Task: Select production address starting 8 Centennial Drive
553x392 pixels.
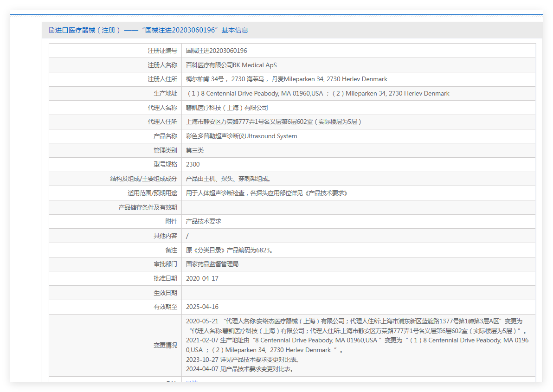Action: click(318, 93)
